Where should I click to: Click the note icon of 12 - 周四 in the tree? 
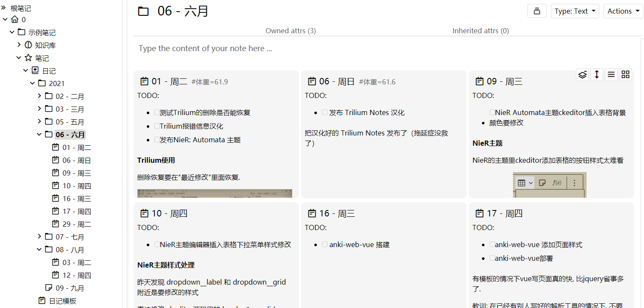pos(55,275)
